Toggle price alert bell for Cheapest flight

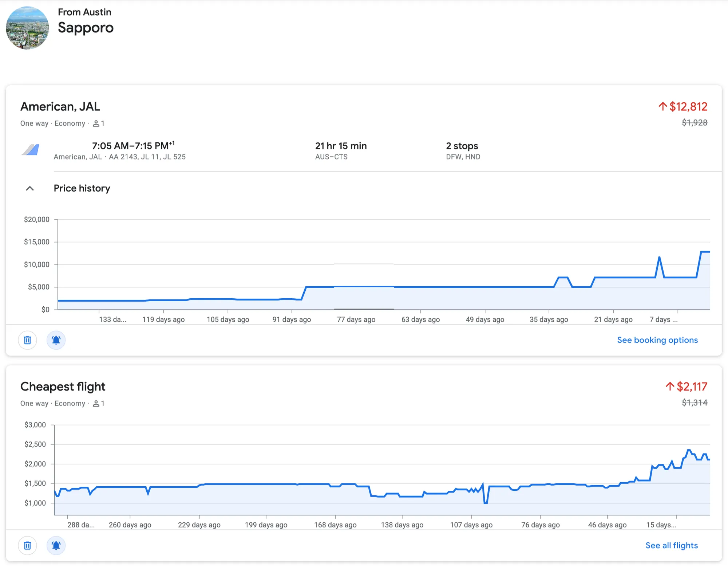coord(56,546)
